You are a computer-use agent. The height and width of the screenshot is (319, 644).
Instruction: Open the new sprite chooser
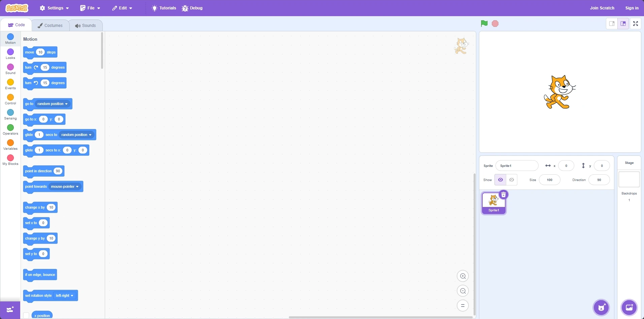(x=601, y=307)
